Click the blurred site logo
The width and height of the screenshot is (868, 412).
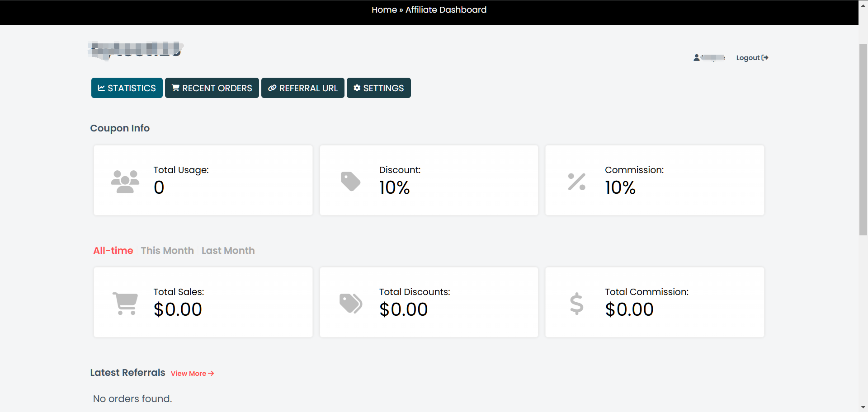pos(136,50)
